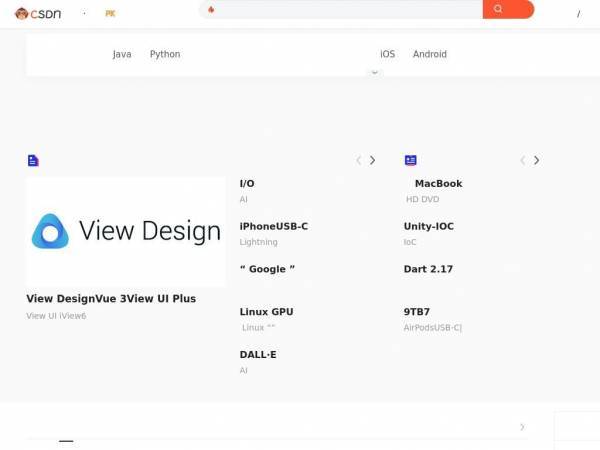Show previous items in the MacBook column
This screenshot has height=450, width=600.
click(x=523, y=160)
